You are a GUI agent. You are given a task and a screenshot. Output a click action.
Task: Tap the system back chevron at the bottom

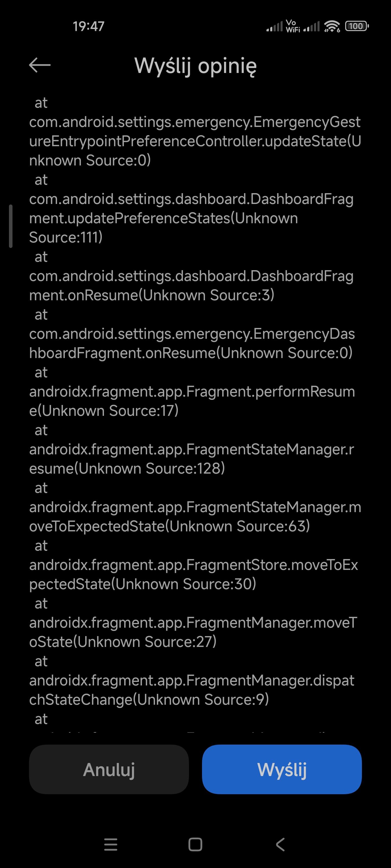click(280, 844)
